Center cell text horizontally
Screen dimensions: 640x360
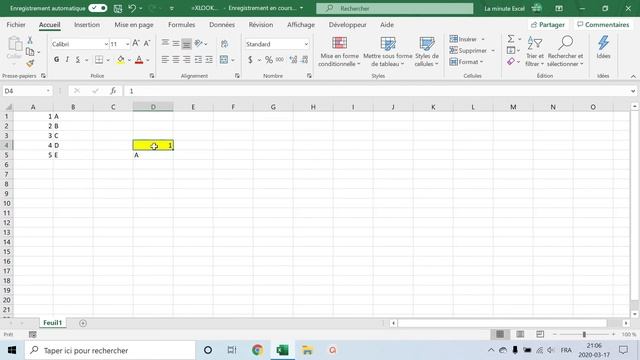pos(176,60)
